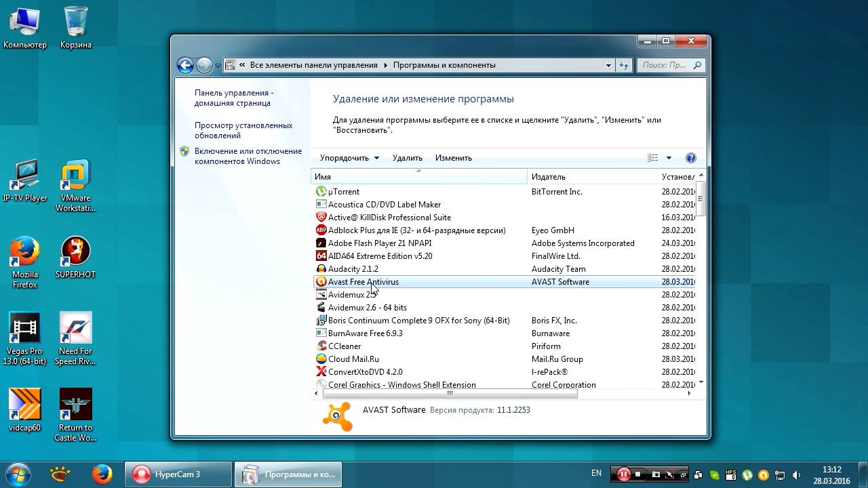Click the horizontal scrollbar thumb of the list

click(450, 393)
